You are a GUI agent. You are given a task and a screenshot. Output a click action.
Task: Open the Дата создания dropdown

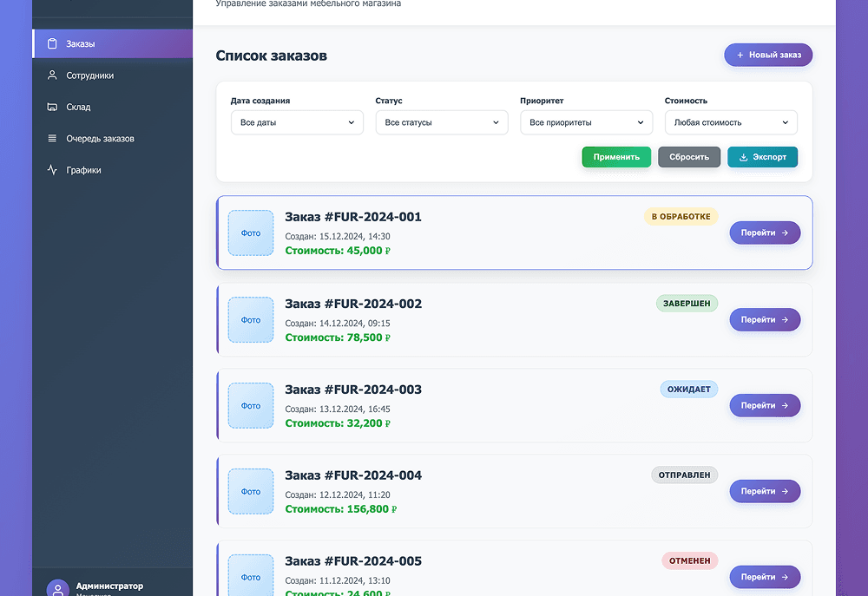click(297, 123)
